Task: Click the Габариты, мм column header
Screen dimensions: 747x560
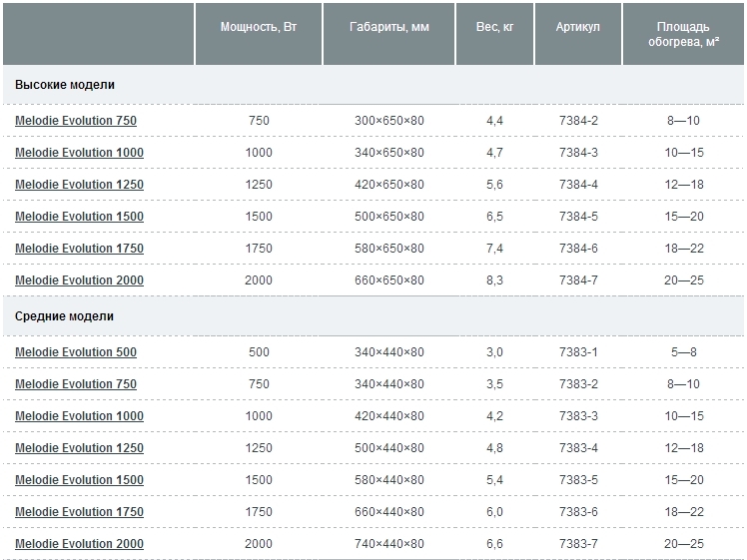Action: click(x=389, y=34)
